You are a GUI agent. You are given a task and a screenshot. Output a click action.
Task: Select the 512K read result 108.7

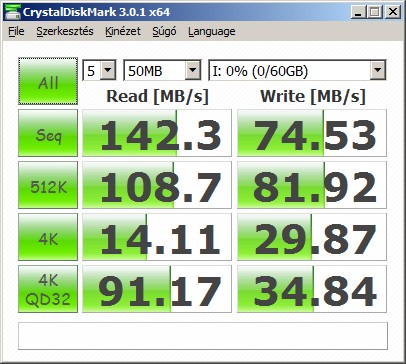tap(157, 185)
